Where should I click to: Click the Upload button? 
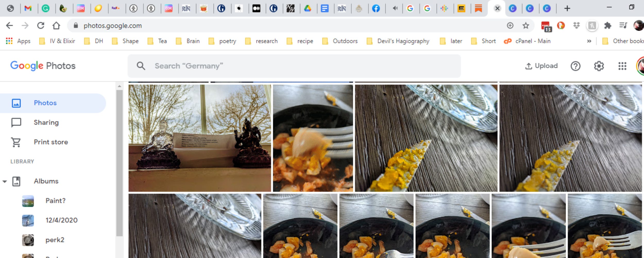point(541,66)
